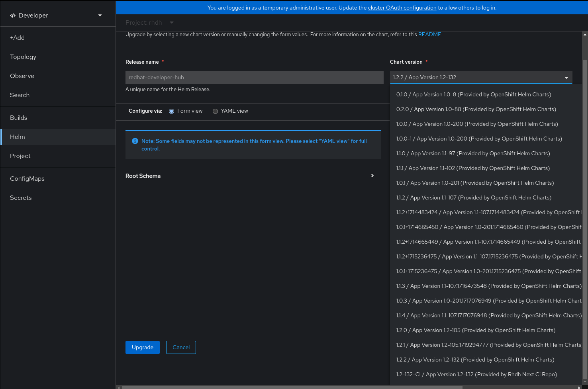Click the Release name input field

(x=255, y=77)
